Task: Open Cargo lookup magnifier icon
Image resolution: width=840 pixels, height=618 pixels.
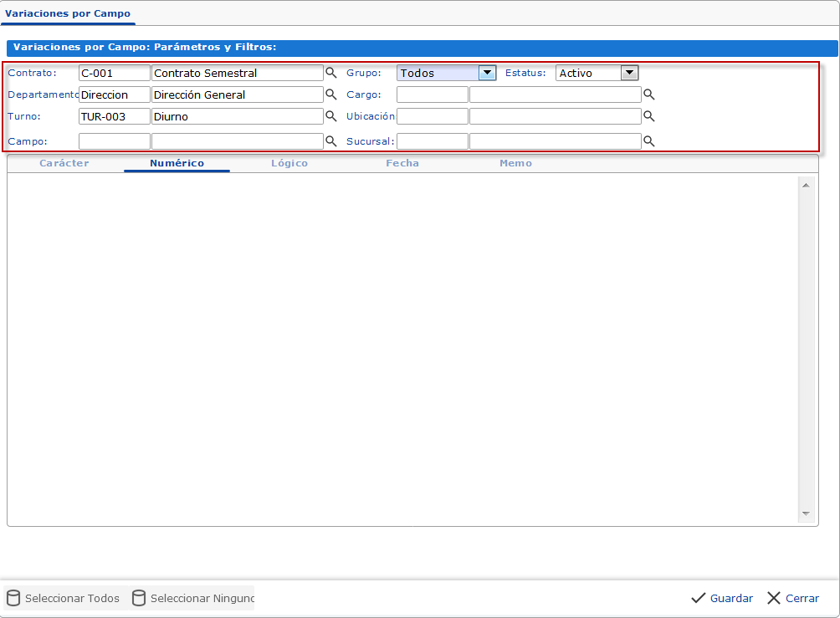Action: tap(648, 94)
